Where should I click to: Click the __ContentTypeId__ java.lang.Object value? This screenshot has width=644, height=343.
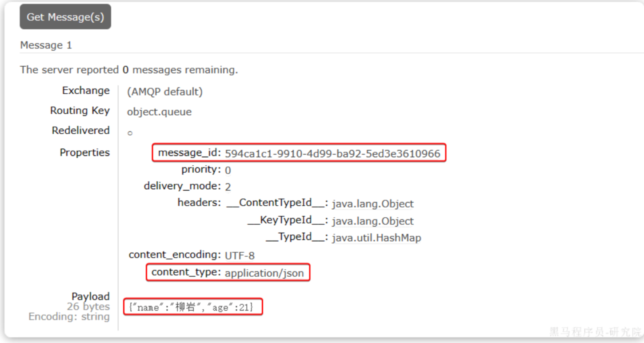[372, 204]
